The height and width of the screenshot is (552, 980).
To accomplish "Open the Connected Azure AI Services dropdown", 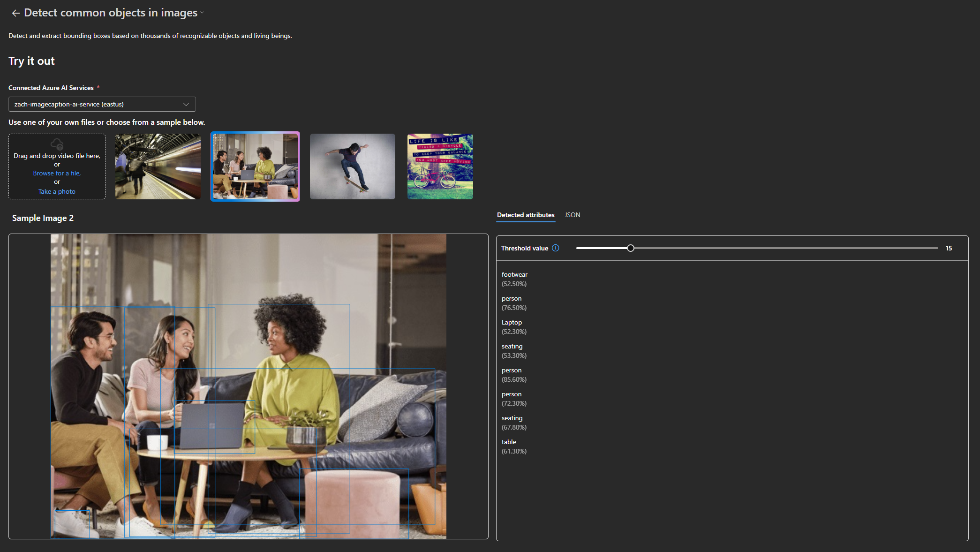I will click(x=102, y=104).
